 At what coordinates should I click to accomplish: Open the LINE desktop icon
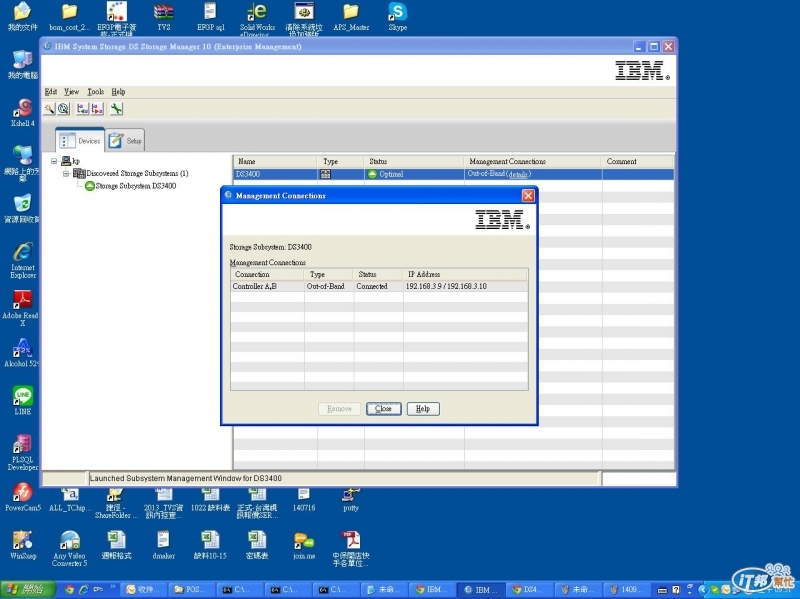point(23,401)
